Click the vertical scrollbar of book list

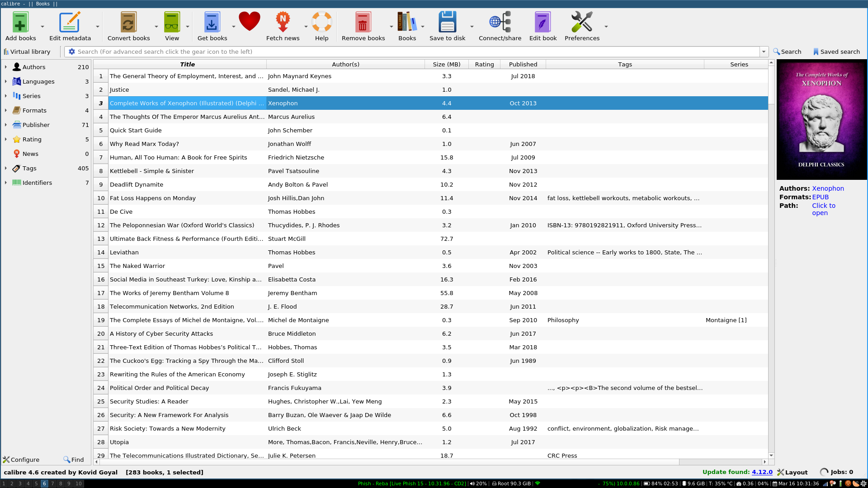click(x=771, y=260)
